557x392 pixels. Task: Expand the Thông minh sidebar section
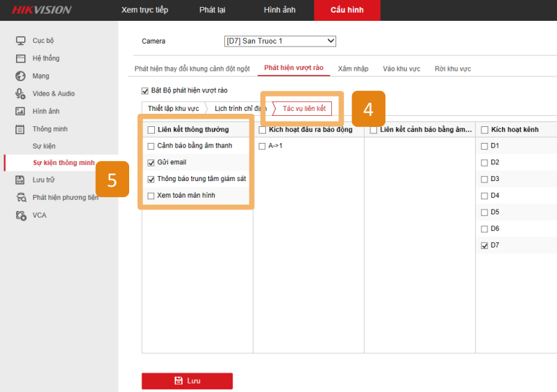[50, 129]
